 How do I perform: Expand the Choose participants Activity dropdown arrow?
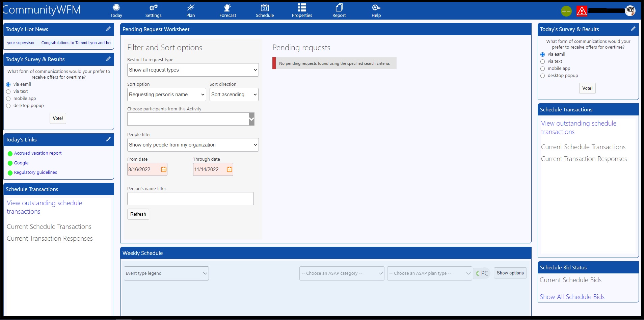pos(251,119)
